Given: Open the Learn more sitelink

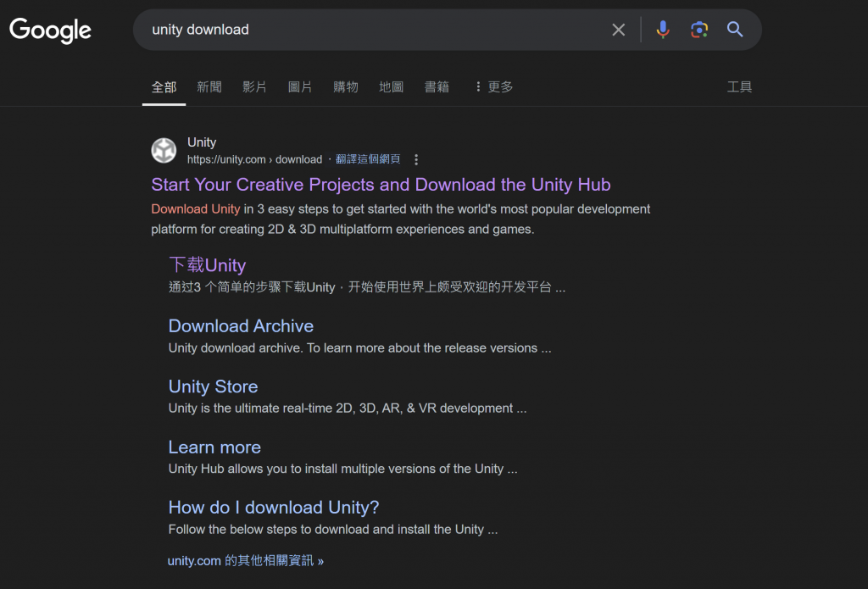Looking at the screenshot, I should (214, 447).
